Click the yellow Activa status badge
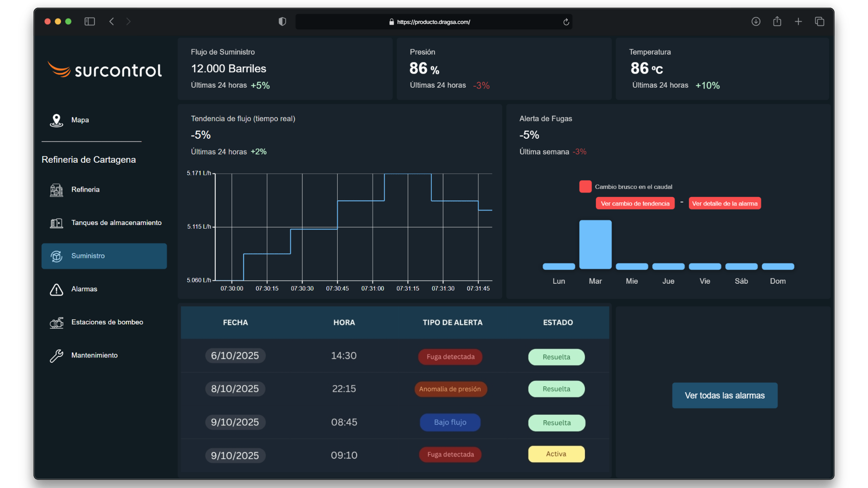The height and width of the screenshot is (488, 868). coord(556,454)
